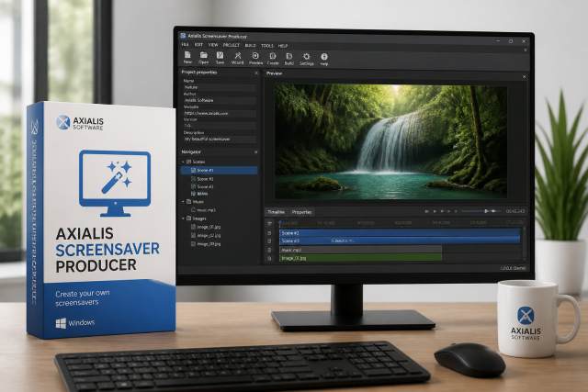Collapse the Music tree node
Viewport: 588px width, 392px height.
point(184,202)
